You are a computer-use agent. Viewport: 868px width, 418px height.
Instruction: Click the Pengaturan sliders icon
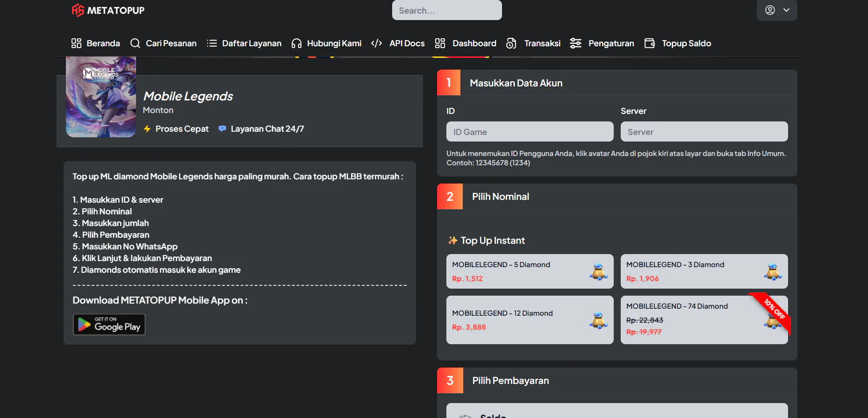coord(575,43)
